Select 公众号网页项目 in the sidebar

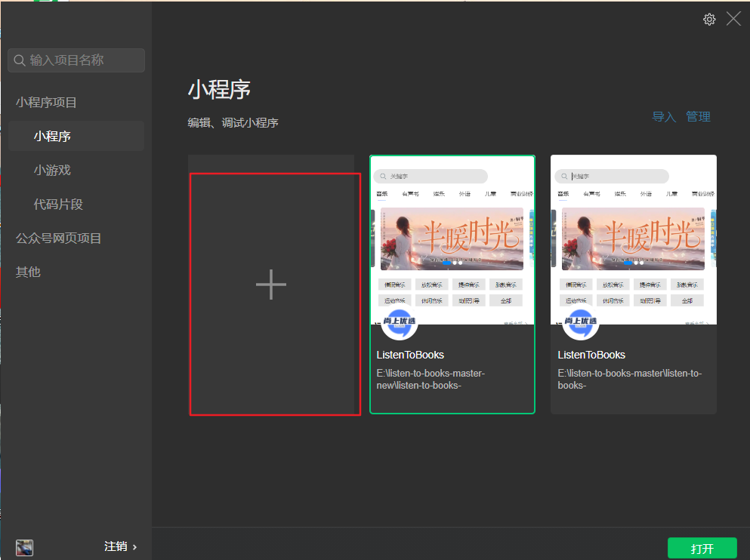pyautogui.click(x=58, y=238)
